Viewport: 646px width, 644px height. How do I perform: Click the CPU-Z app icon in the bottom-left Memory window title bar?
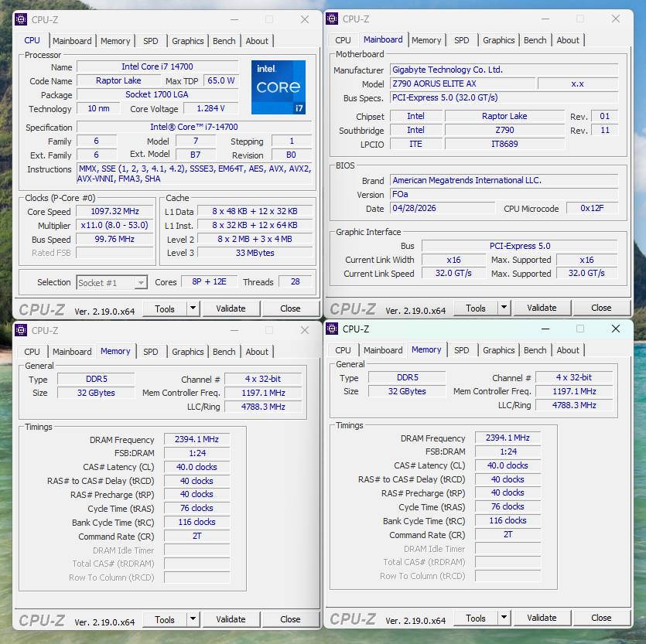click(x=21, y=330)
